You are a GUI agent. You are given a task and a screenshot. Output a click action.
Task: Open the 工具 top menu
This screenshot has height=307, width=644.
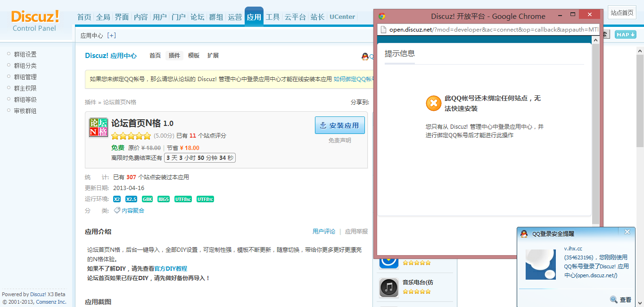click(x=273, y=17)
